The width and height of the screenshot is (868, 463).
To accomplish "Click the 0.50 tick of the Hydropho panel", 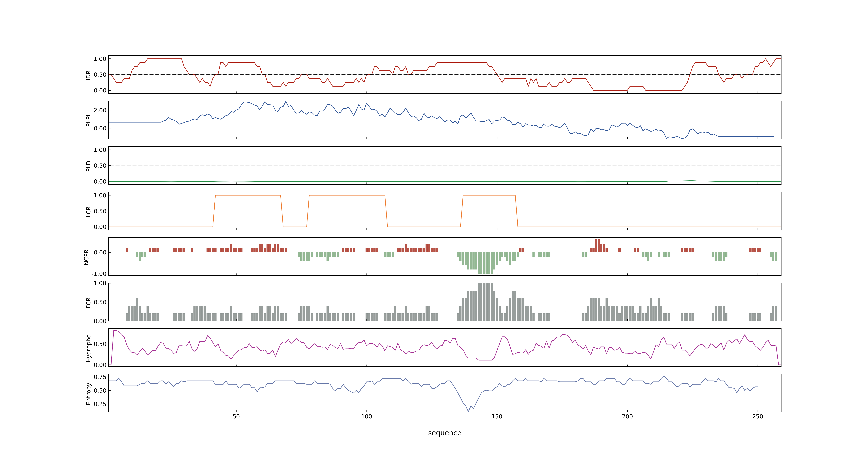I will tap(100, 344).
